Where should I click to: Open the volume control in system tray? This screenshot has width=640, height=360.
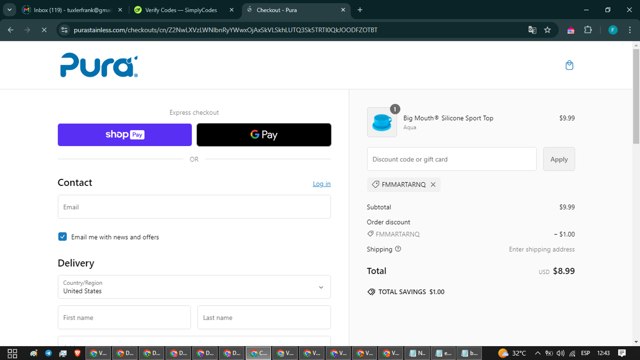tap(560, 353)
